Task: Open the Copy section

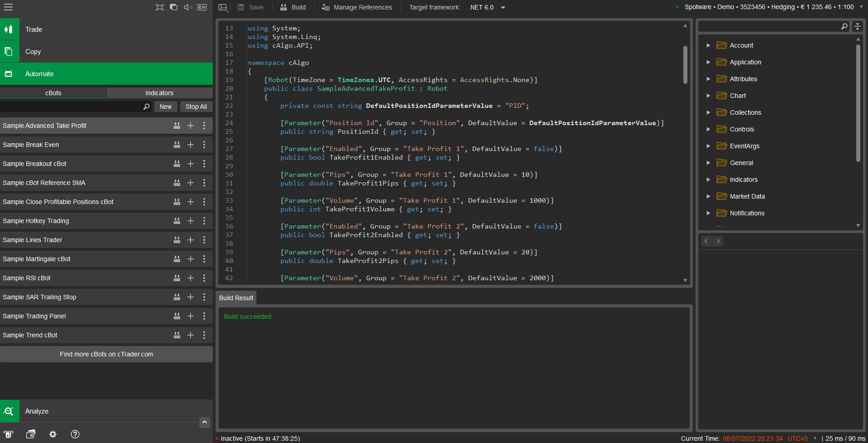Action: click(x=106, y=51)
